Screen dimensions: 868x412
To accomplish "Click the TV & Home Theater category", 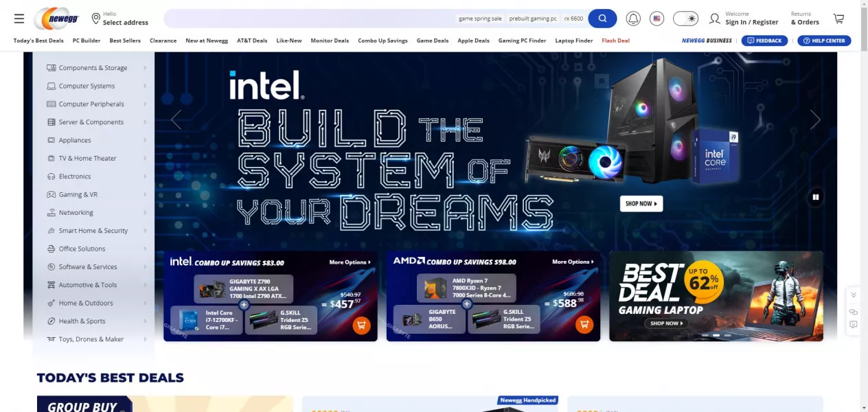I will click(96, 158).
